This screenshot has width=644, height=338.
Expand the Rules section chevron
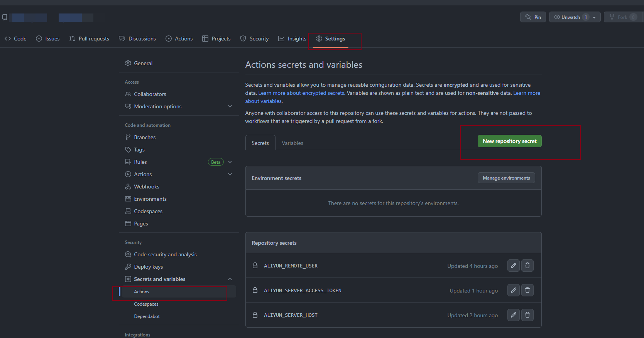[230, 162]
